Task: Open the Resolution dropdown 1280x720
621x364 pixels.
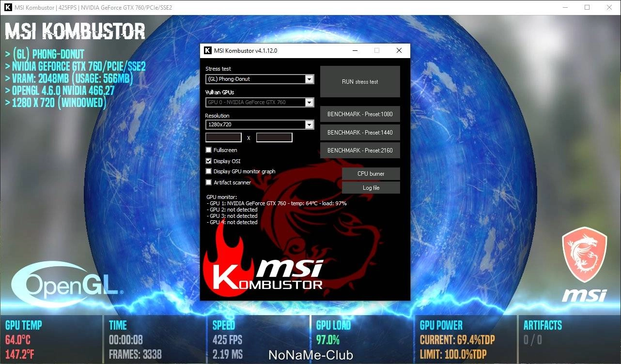Action: (x=260, y=125)
